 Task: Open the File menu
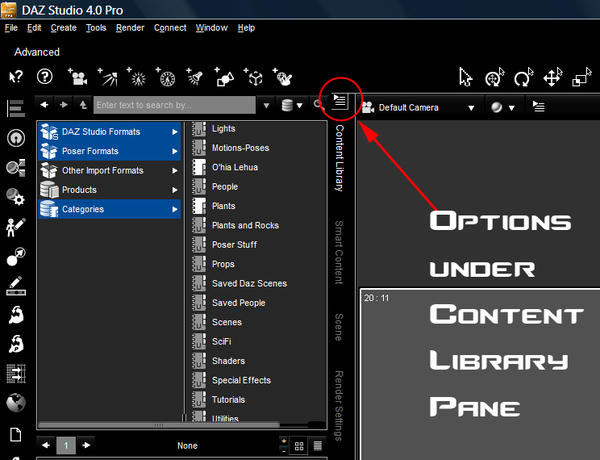tap(11, 28)
